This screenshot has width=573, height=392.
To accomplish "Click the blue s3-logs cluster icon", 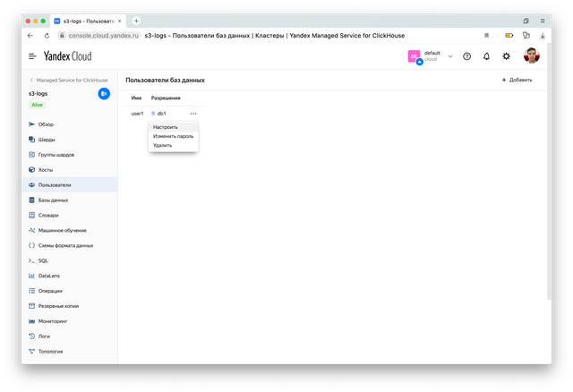I will (104, 93).
